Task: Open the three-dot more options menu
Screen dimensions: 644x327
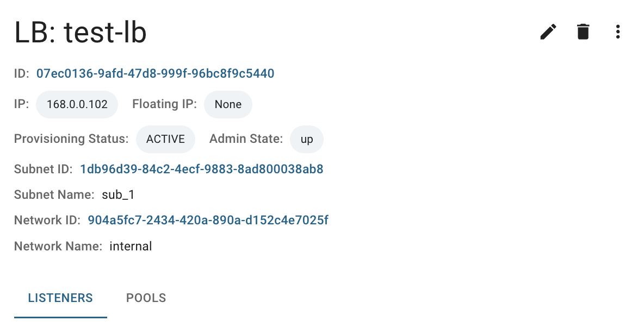Action: (618, 32)
